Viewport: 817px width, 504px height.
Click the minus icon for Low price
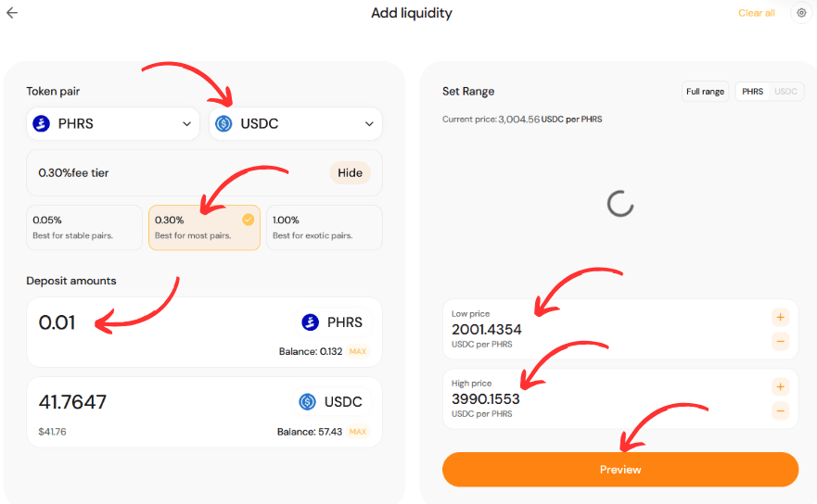click(x=780, y=341)
